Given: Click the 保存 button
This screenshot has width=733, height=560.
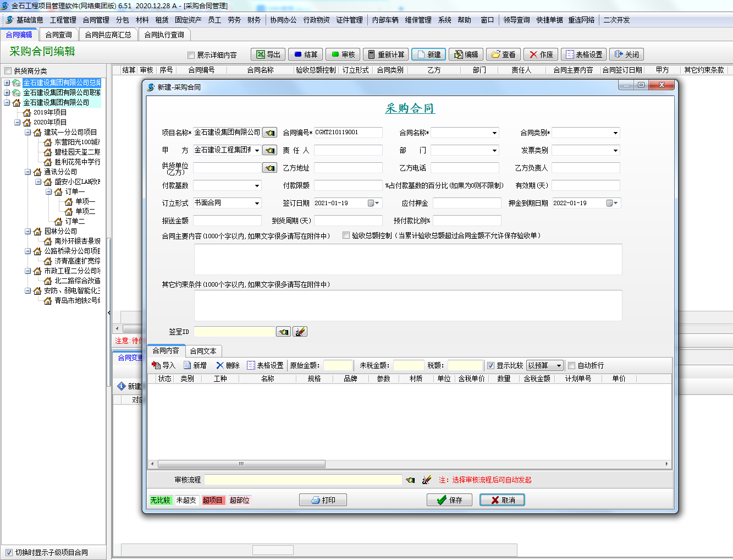Looking at the screenshot, I should 449,500.
